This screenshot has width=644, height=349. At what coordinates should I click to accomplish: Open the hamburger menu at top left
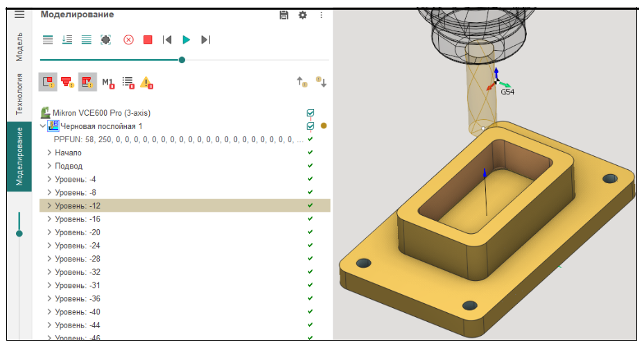[19, 14]
